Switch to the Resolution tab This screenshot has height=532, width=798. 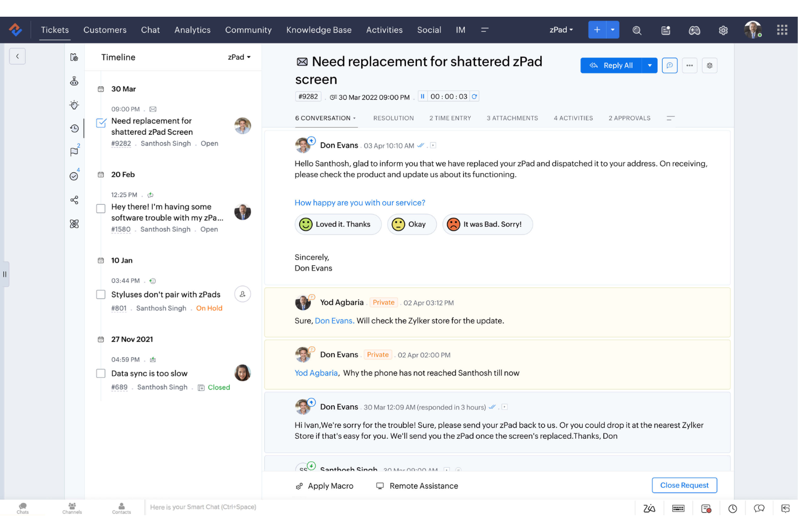(393, 118)
